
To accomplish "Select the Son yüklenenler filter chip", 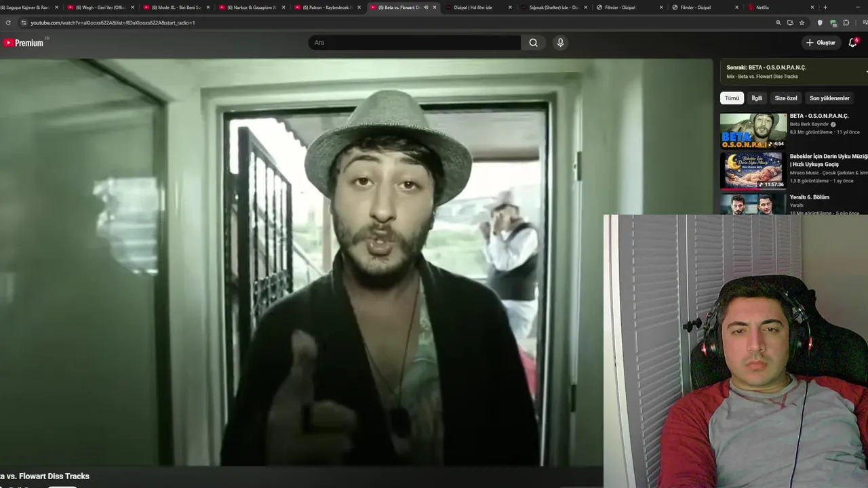I will 829,98.
